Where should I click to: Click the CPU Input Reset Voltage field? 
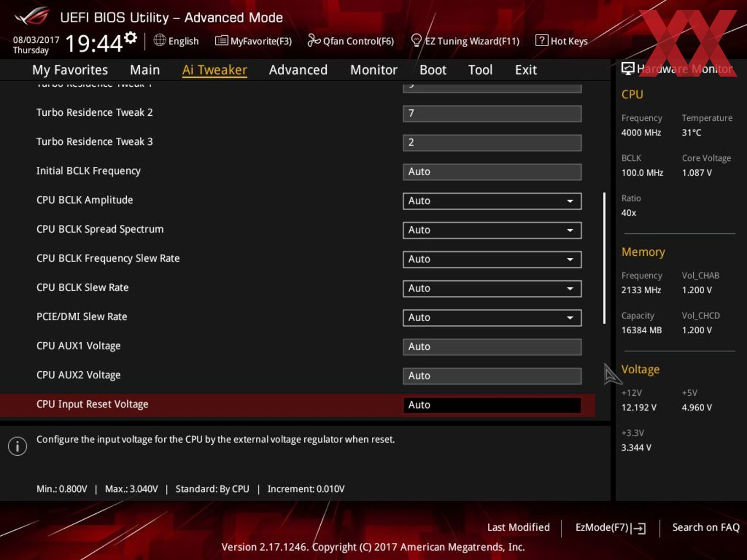pos(492,405)
